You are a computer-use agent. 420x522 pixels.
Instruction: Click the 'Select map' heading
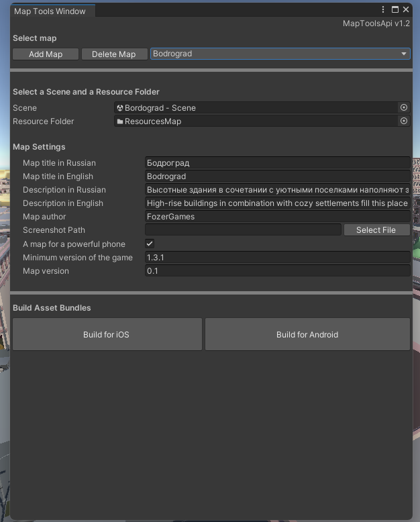(x=35, y=38)
